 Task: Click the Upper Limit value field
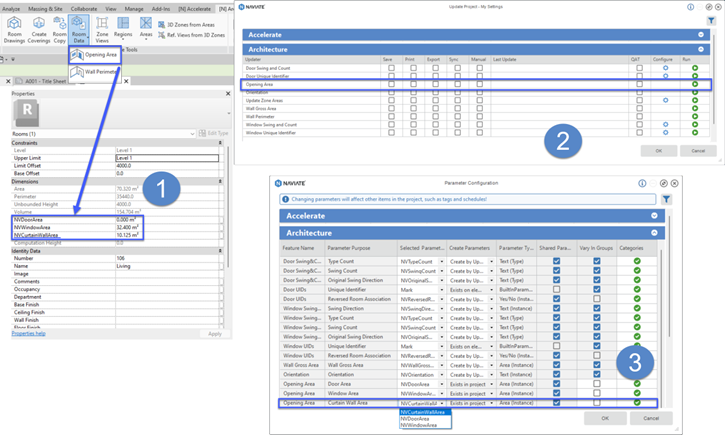(167, 158)
